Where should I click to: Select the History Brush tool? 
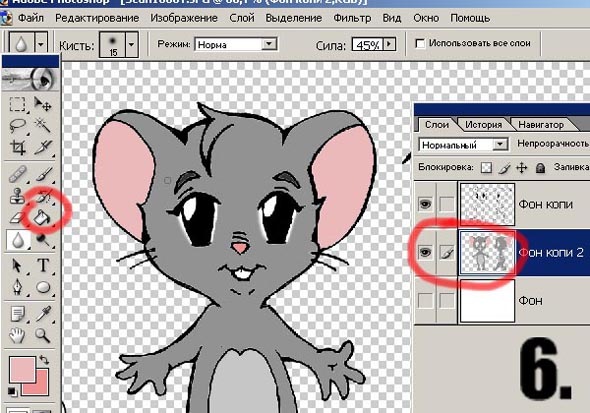(x=43, y=196)
